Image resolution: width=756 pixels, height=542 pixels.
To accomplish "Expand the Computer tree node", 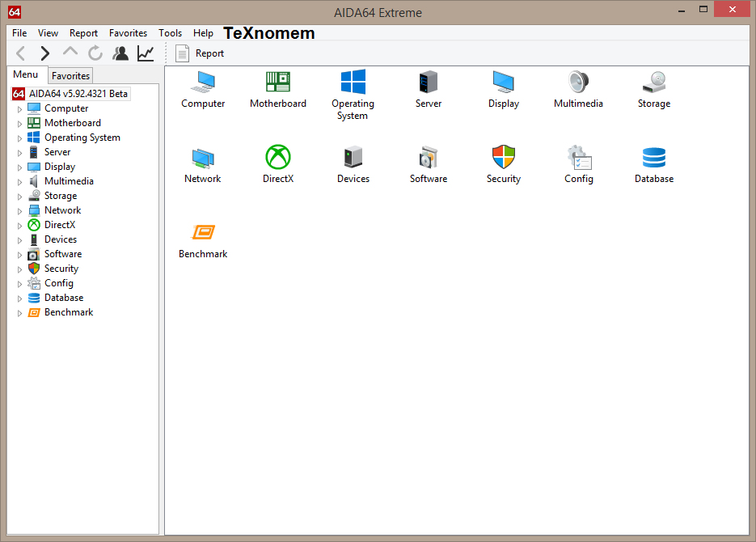I will (19, 109).
